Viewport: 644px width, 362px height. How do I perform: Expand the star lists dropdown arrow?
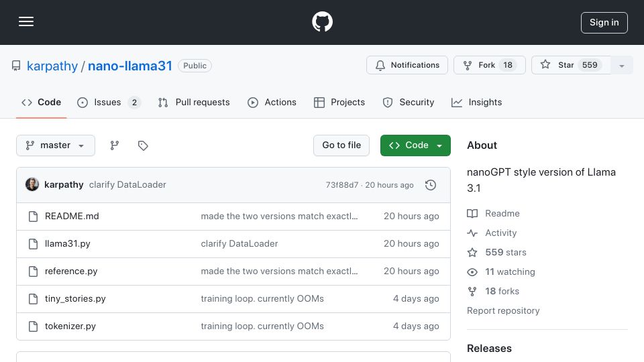coord(621,65)
